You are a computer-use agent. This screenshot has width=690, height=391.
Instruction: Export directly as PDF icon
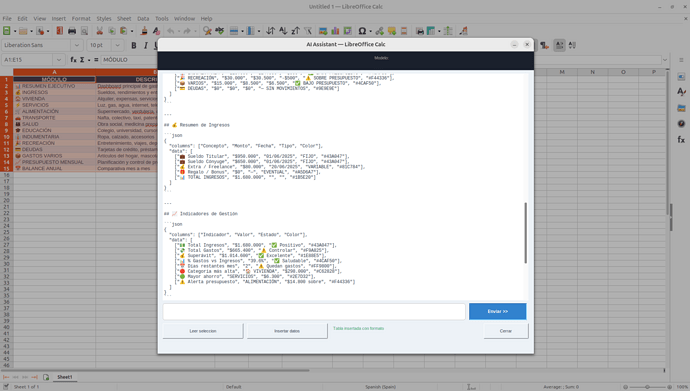tap(59, 31)
